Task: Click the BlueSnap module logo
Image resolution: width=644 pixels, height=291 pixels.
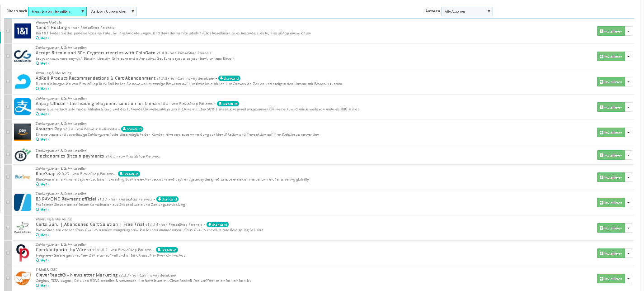Action: [23, 177]
